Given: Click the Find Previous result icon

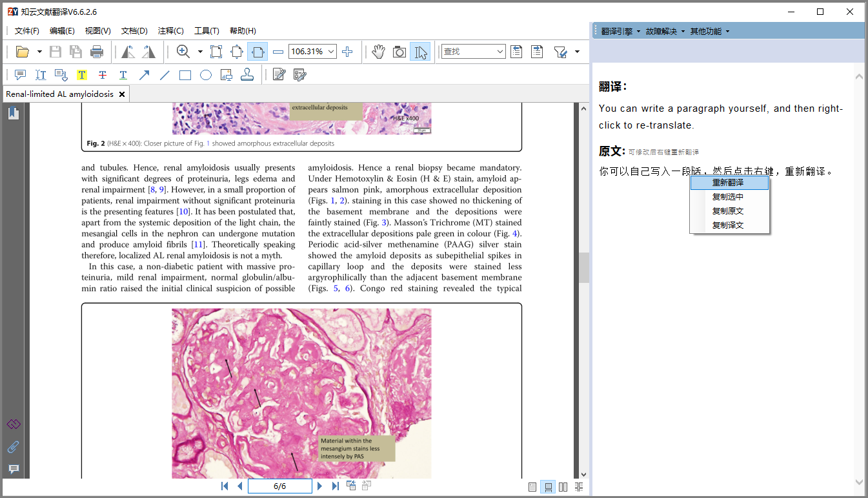Looking at the screenshot, I should 516,52.
